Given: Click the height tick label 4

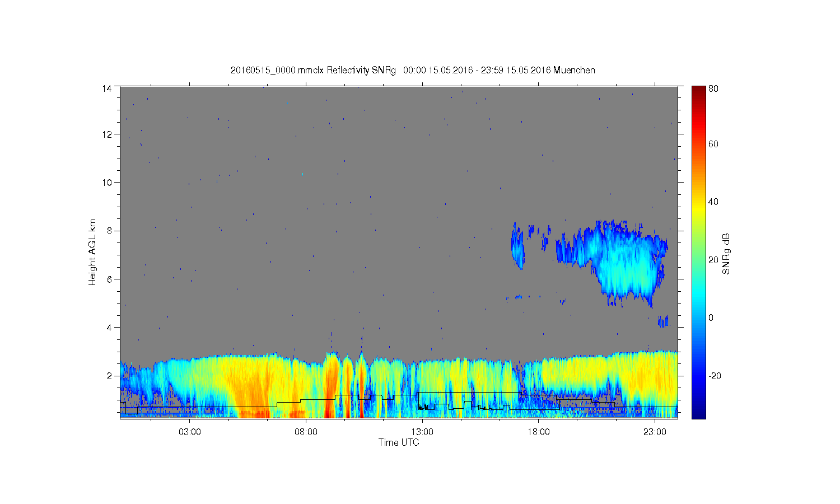Looking at the screenshot, I should point(109,328).
